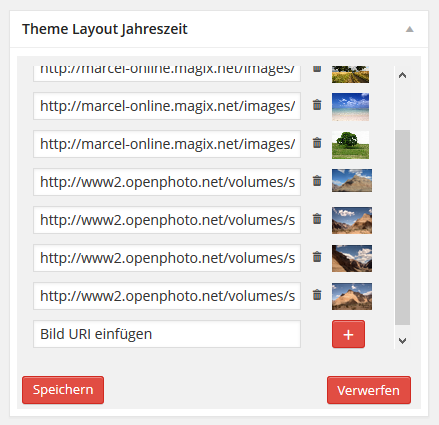Open the dark valley slope thumbnail

[352, 258]
